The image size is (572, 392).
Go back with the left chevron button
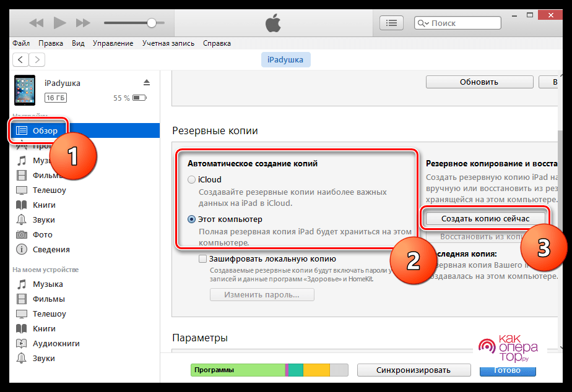pyautogui.click(x=21, y=60)
